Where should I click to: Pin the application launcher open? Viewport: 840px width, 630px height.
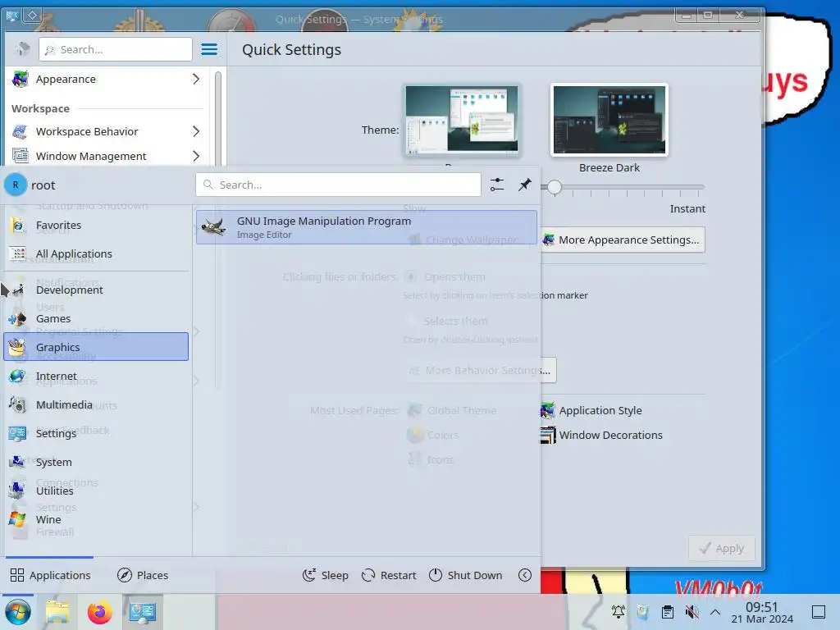pos(525,185)
